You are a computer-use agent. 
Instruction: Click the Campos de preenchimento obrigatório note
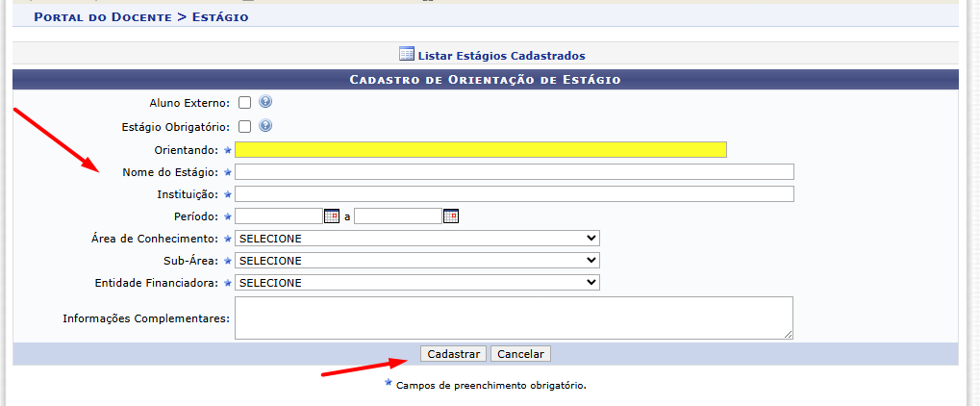[x=491, y=386]
